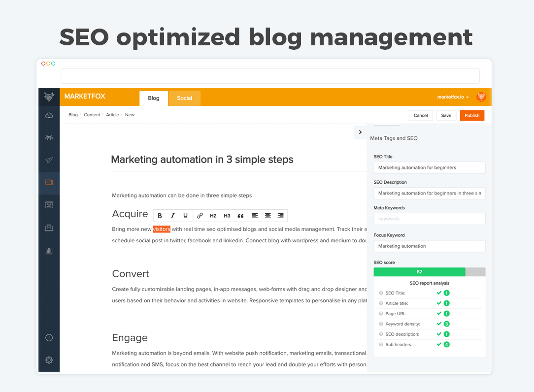Click the SEO score 82 progress bar

point(430,272)
